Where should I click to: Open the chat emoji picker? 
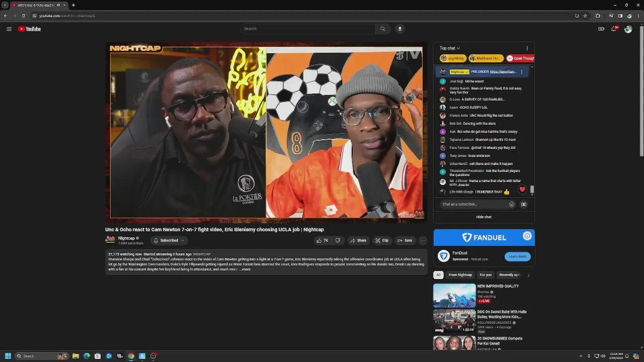click(512, 204)
